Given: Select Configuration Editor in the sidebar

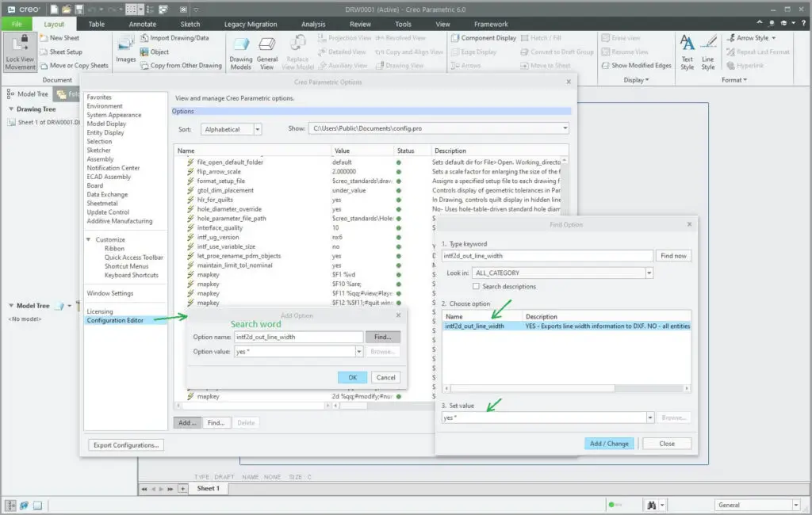Looking at the screenshot, I should coord(115,320).
